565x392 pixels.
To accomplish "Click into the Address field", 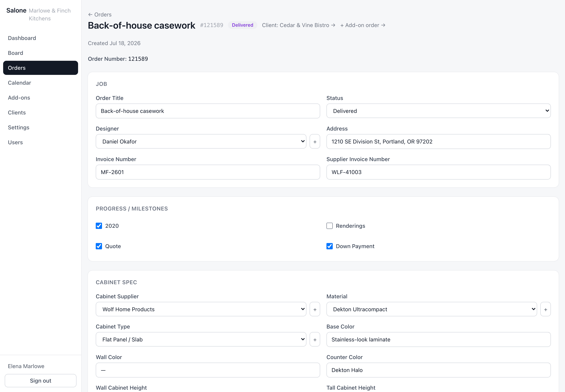I will click(x=438, y=142).
